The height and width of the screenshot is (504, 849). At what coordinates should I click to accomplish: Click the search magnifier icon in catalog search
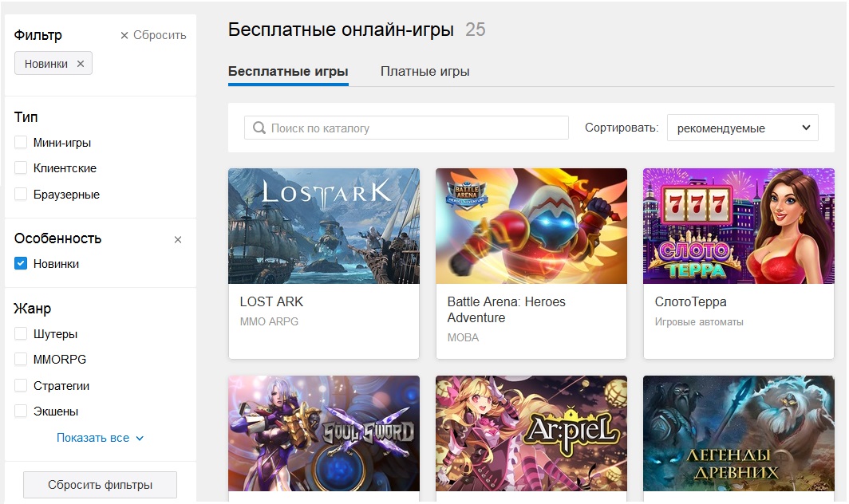(x=259, y=128)
